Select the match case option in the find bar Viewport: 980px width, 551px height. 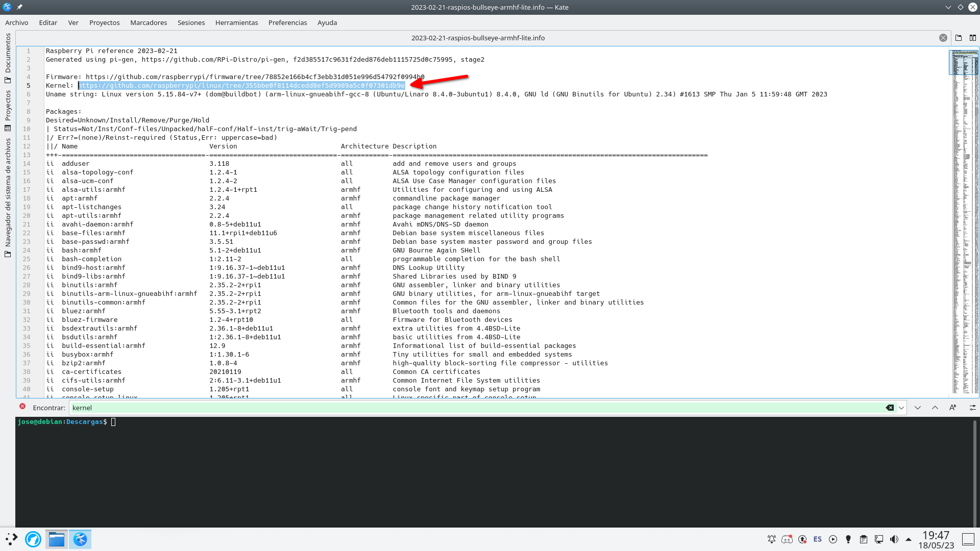(x=952, y=408)
